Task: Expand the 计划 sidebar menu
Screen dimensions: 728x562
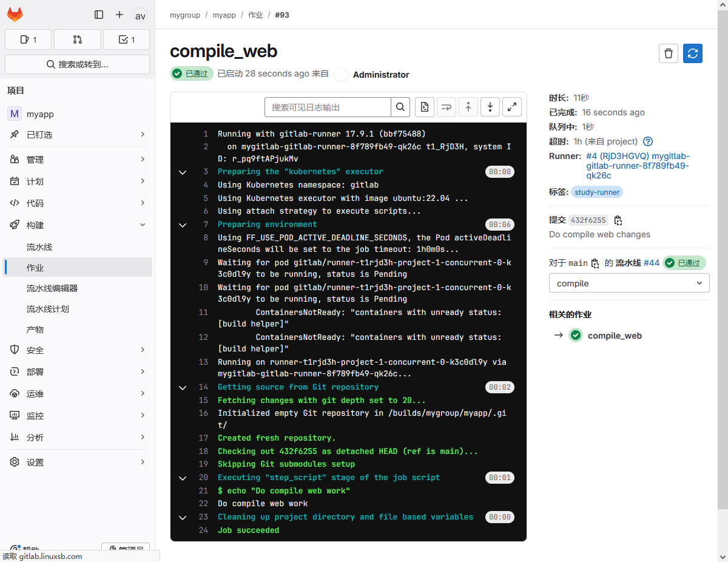Action: pyautogui.click(x=77, y=181)
